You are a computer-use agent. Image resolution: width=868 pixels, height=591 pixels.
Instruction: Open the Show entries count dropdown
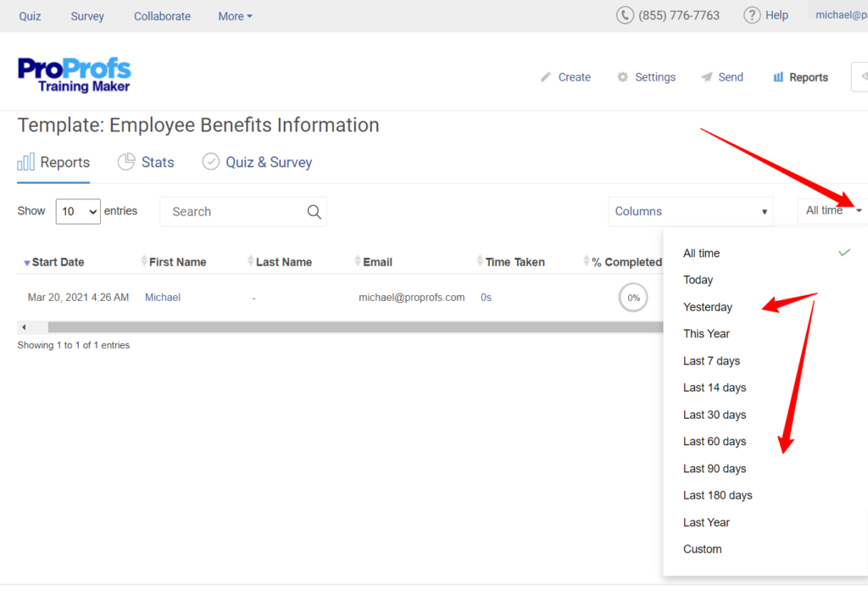78,211
